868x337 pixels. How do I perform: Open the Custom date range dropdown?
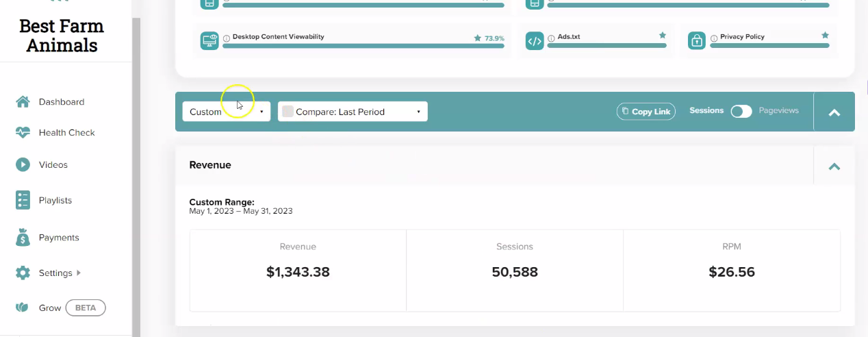pos(227,112)
